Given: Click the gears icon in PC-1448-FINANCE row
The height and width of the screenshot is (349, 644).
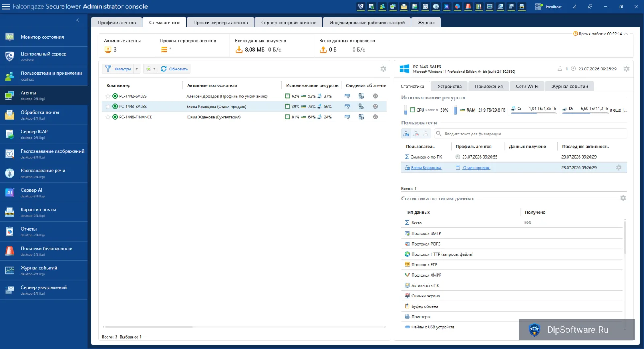Looking at the screenshot, I should click(361, 117).
